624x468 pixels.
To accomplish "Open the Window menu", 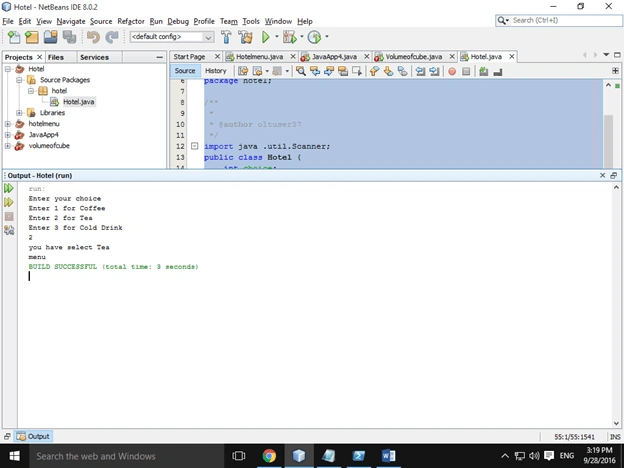I will click(278, 21).
